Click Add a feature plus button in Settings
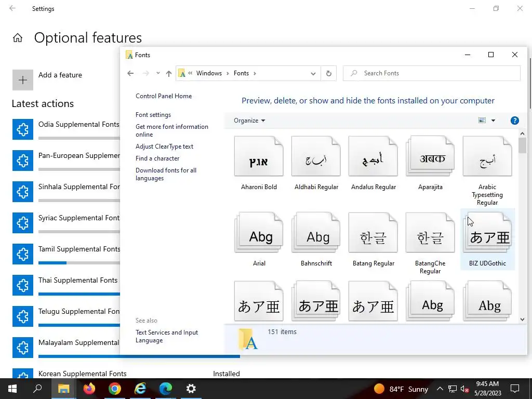Screen dimensions: 532x399 click(23, 80)
